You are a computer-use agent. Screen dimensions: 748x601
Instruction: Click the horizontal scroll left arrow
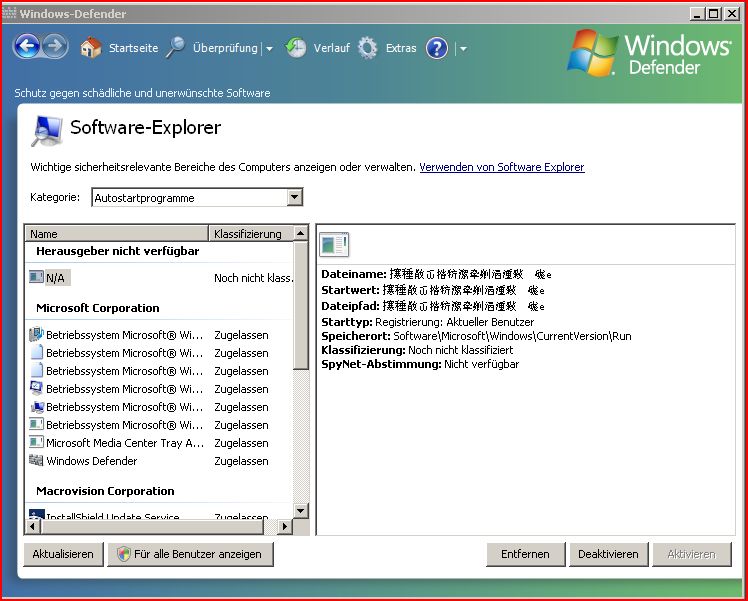tap(32, 527)
